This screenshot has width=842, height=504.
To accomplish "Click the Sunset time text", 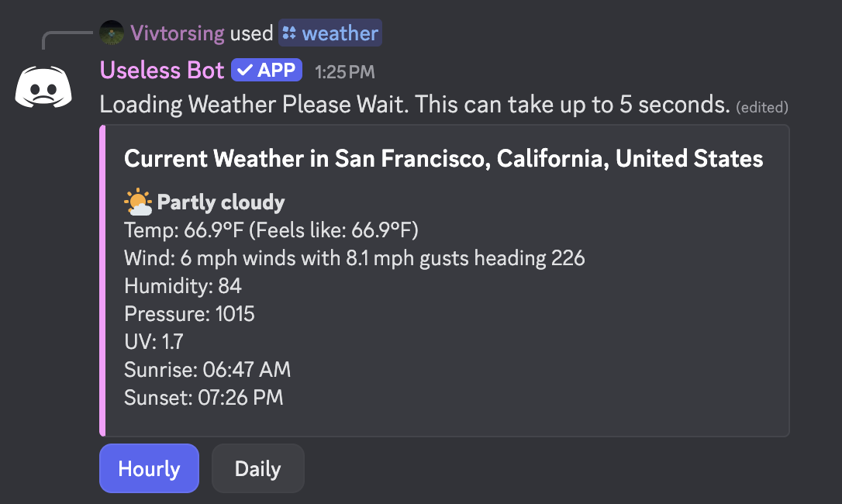I will (205, 397).
